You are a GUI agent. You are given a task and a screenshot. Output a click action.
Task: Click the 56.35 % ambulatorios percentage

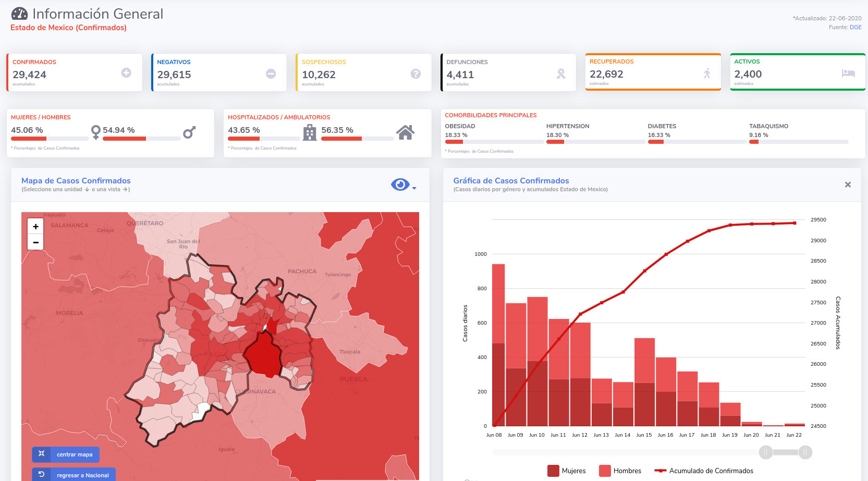tap(337, 130)
